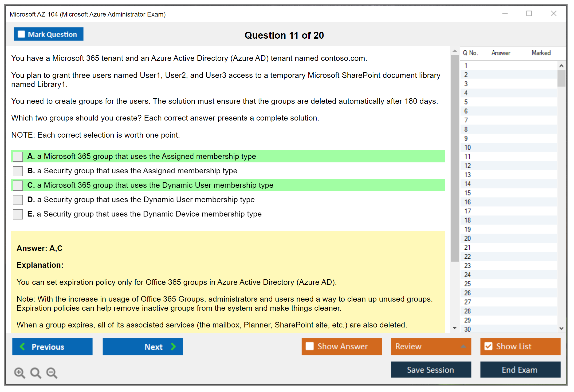This screenshot has height=392, width=574.
Task: Click the green left arrow on Previous
Action: [22, 346]
